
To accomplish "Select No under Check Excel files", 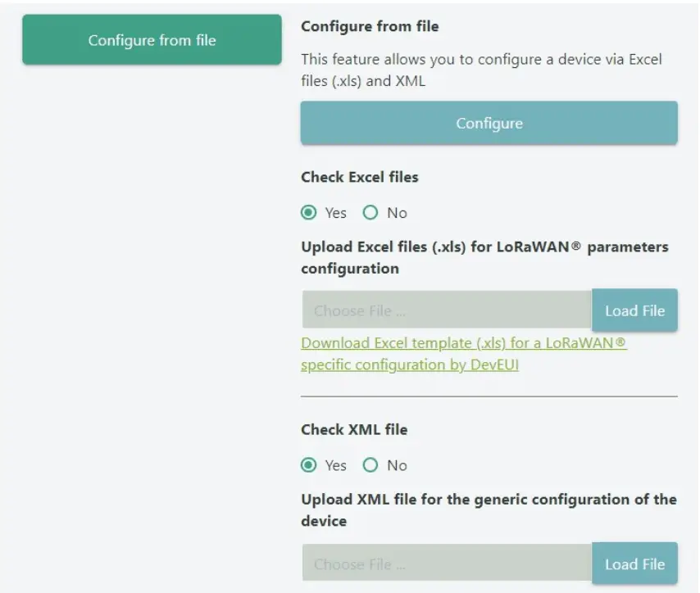I will [x=370, y=213].
